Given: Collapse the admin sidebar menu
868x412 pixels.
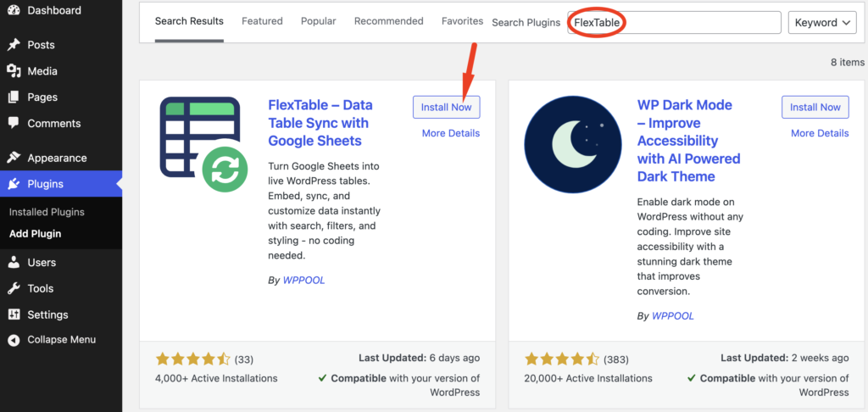Looking at the screenshot, I should tap(61, 340).
